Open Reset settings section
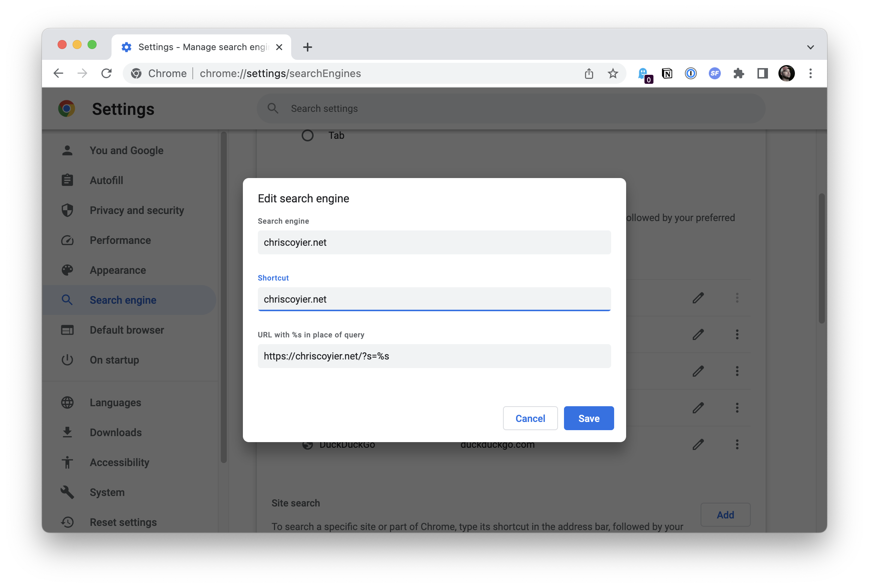 click(129, 522)
